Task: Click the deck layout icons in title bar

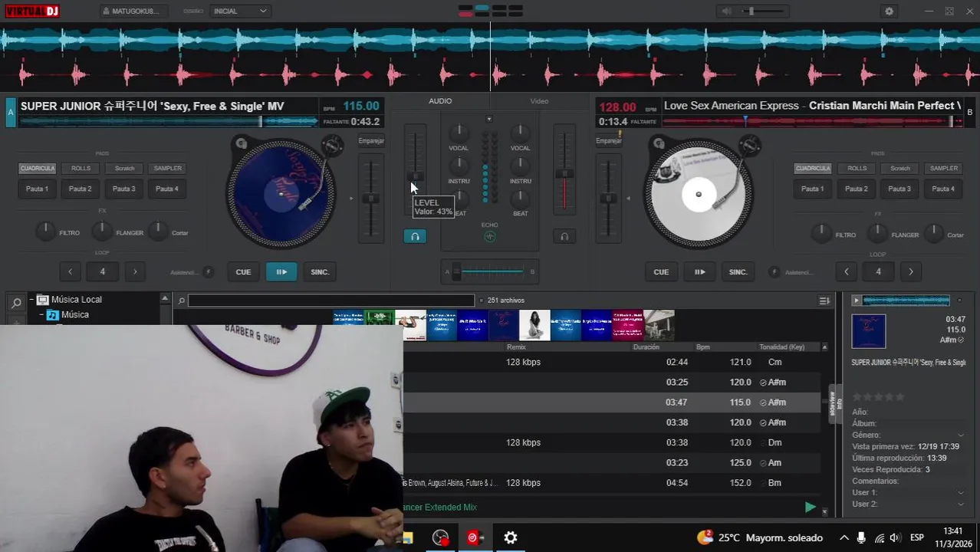Action: 491,11
